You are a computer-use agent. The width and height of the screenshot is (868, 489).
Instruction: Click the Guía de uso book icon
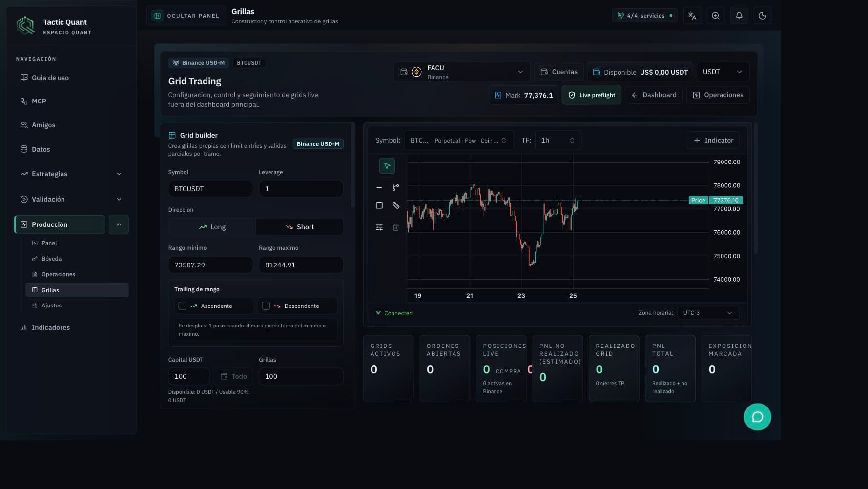(24, 77)
